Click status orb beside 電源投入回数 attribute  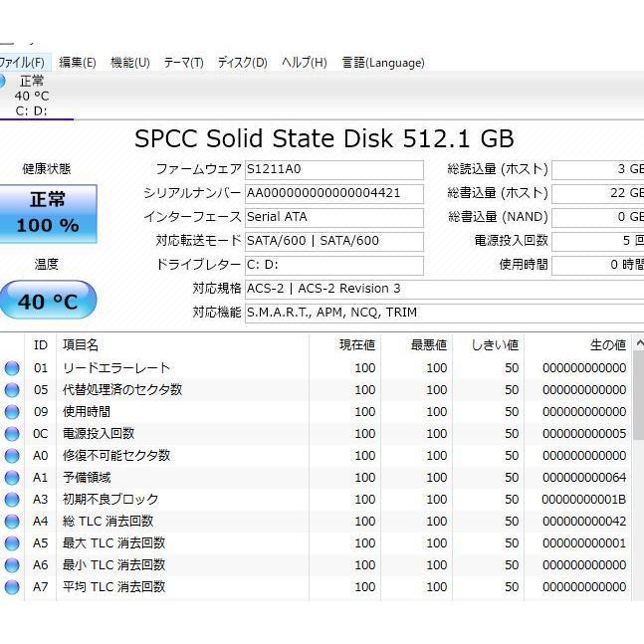(12, 434)
